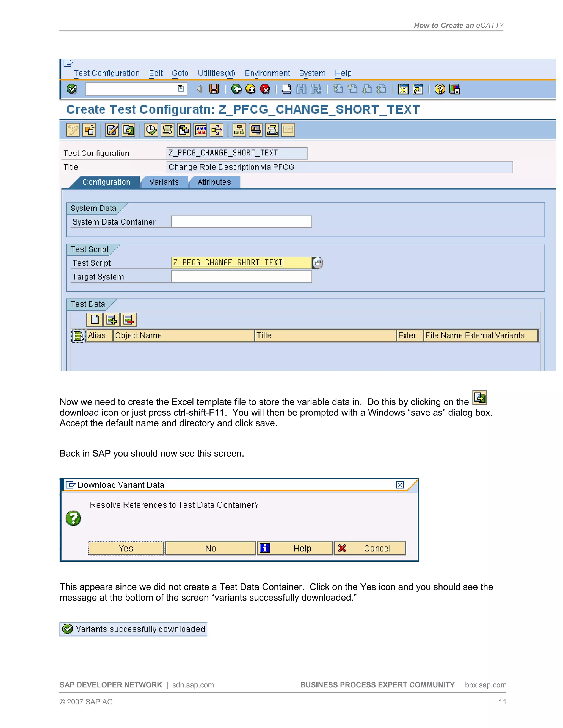Viewport: 563px width, 728px height.
Task: Click the Customize Local Layout icon
Action: pos(454,89)
